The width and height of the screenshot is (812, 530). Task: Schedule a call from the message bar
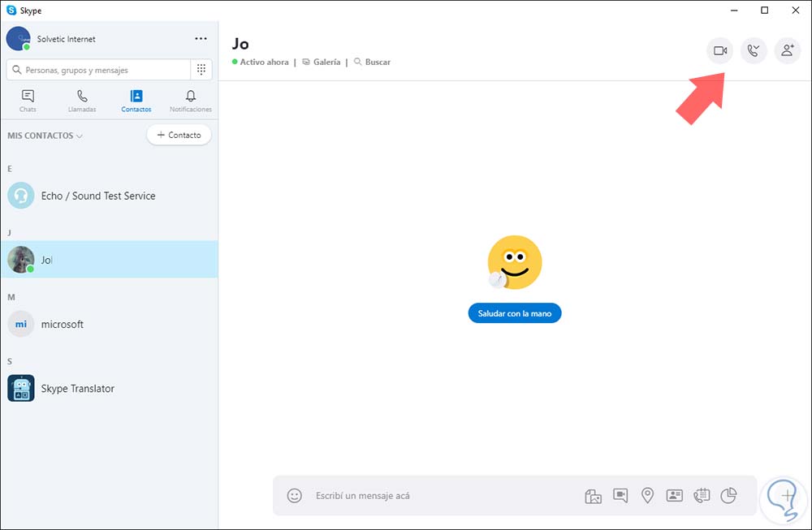702,495
